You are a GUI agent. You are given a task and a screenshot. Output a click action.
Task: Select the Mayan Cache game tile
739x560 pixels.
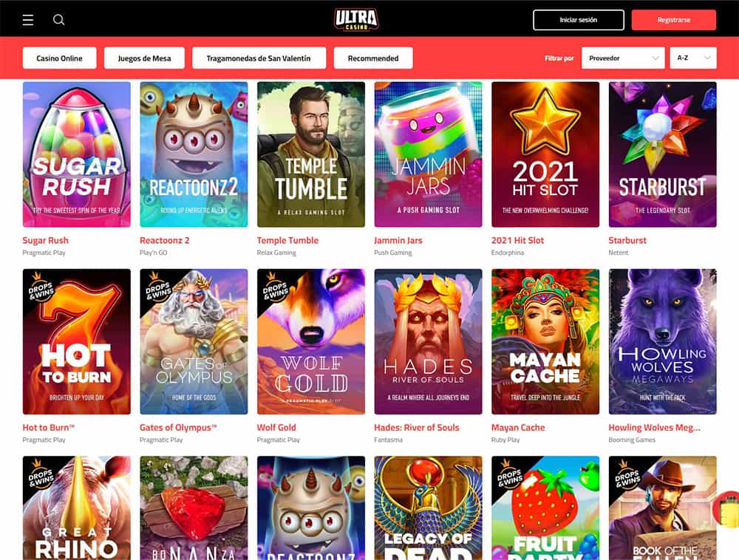545,341
